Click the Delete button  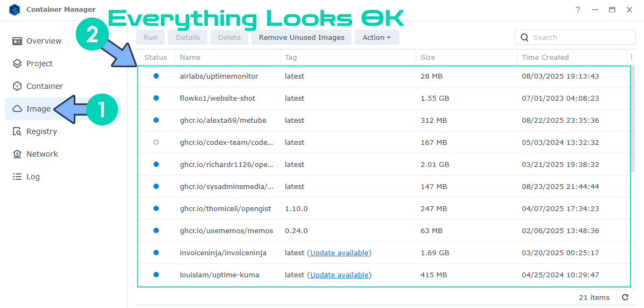click(229, 37)
